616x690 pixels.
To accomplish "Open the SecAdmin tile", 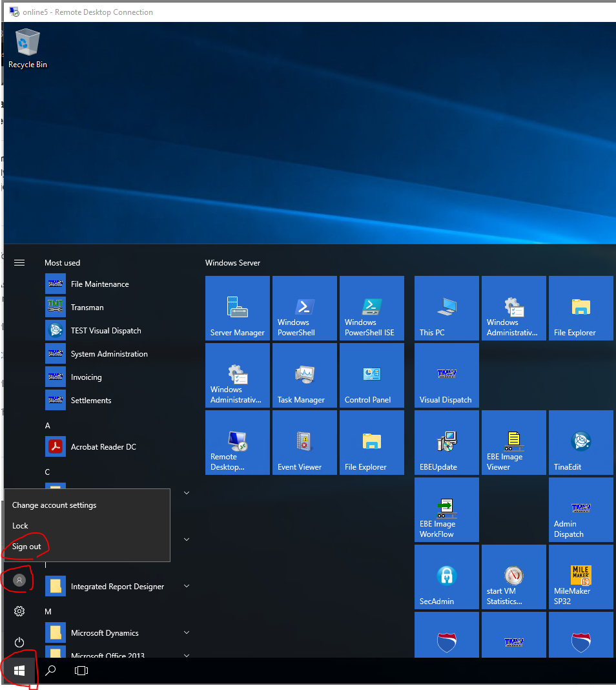I will (447, 578).
